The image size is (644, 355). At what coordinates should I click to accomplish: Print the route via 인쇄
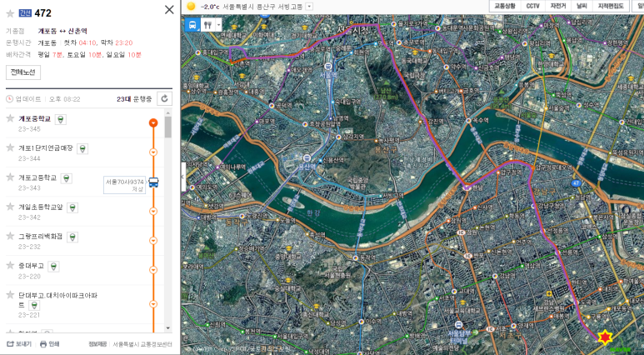(x=50, y=344)
